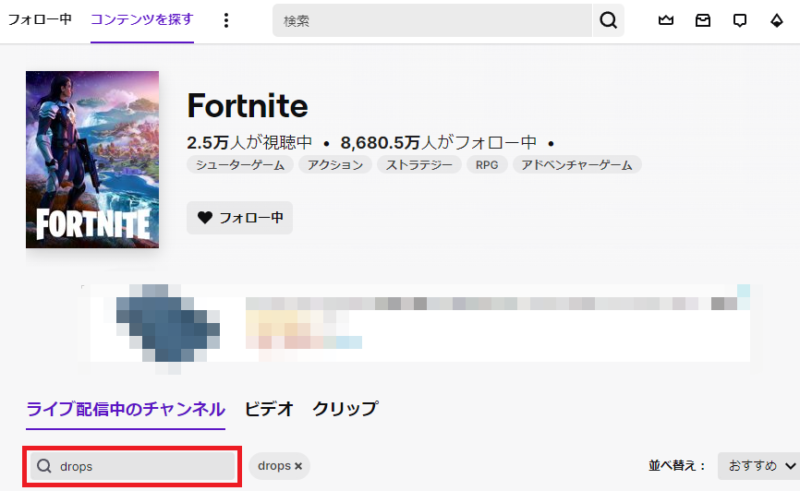This screenshot has width=800, height=491.
Task: Open the notifications inbox icon
Action: tap(703, 20)
